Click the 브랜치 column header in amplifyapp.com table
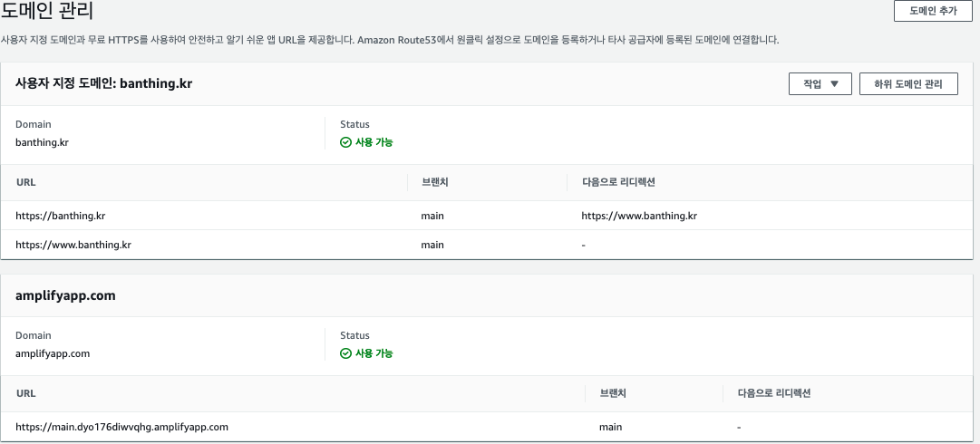The image size is (980, 444). click(x=613, y=393)
